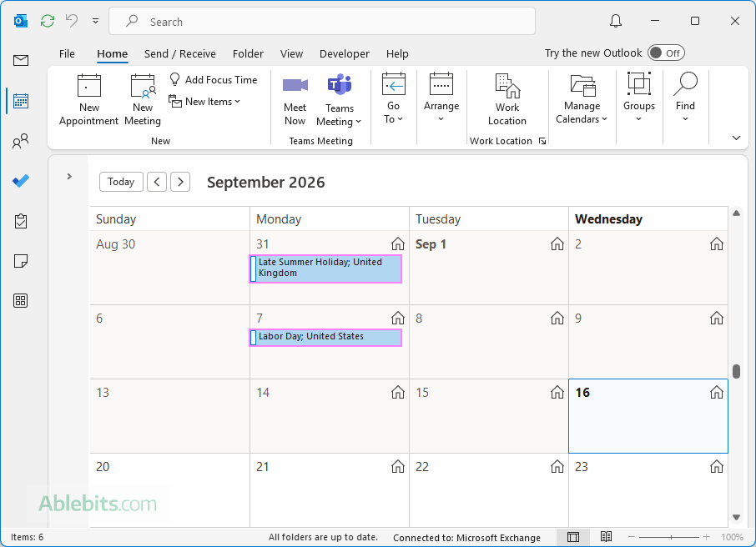
Task: Switch to the View tab
Action: (292, 53)
